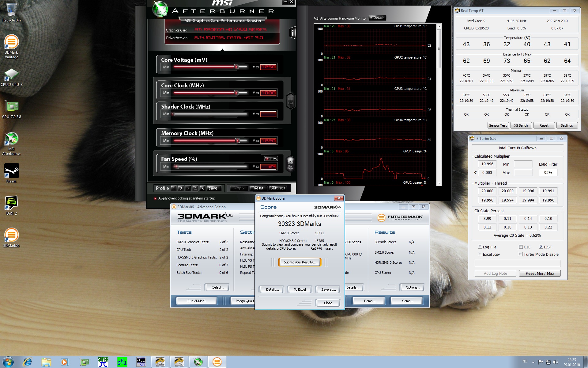The height and width of the screenshot is (368, 588).
Task: Click the i7 Turbo log note field
Action: coord(517,263)
